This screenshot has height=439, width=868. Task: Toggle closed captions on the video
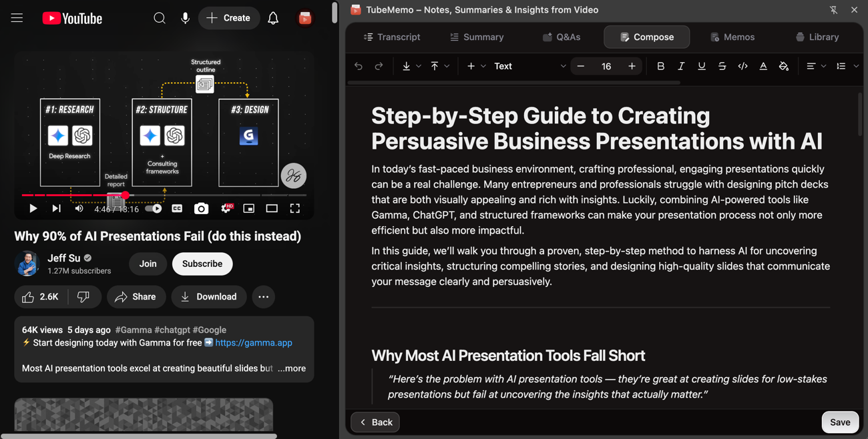(177, 208)
